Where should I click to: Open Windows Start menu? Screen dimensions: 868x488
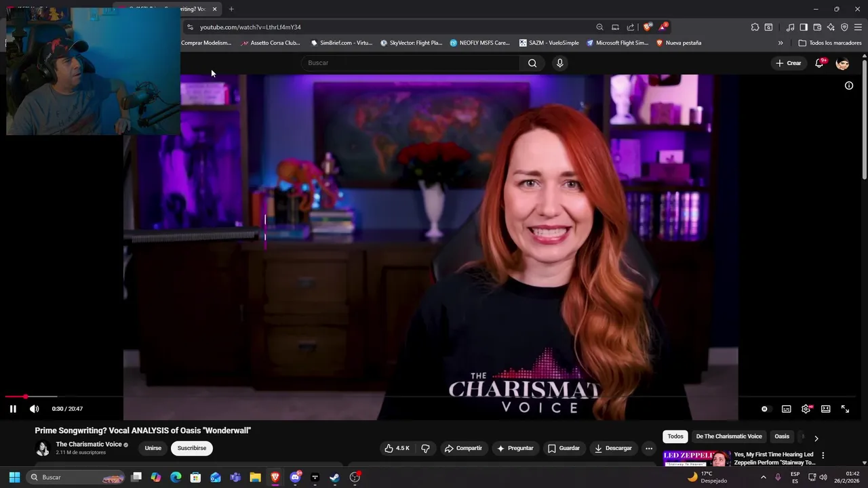point(14,477)
